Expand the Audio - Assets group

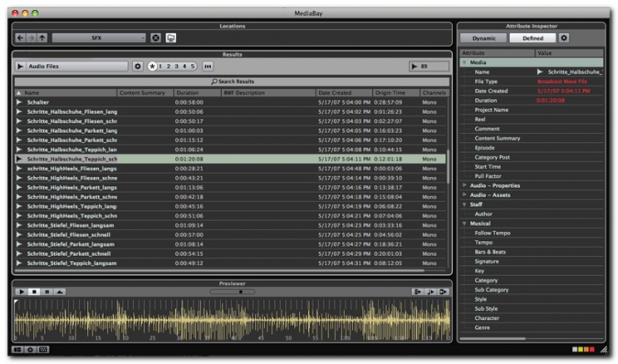click(x=465, y=194)
